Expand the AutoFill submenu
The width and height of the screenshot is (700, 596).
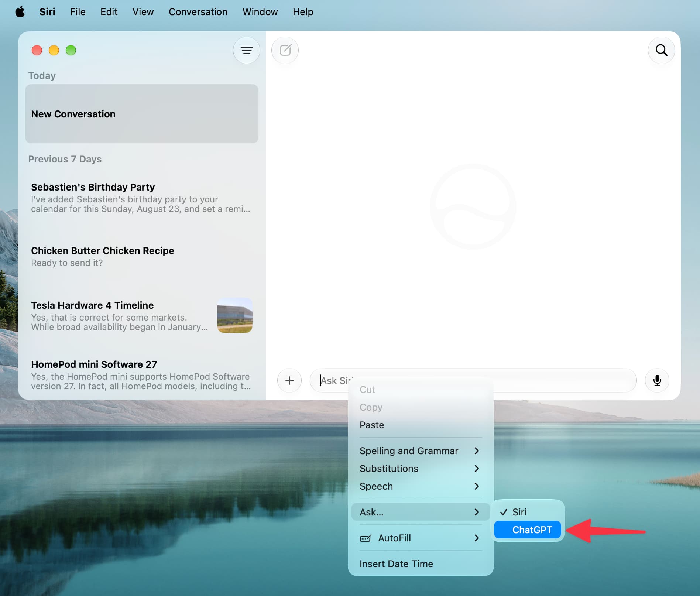point(421,538)
